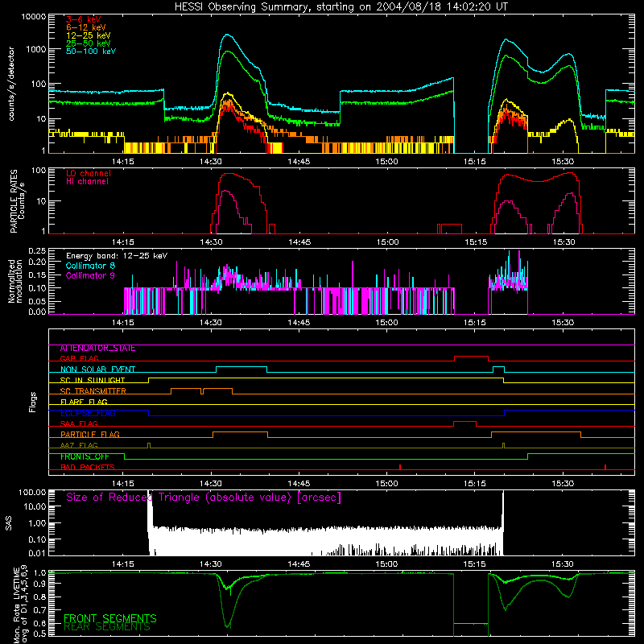The image size is (644, 644).
Task: Click the HI channel legend label
Action: click(x=87, y=182)
